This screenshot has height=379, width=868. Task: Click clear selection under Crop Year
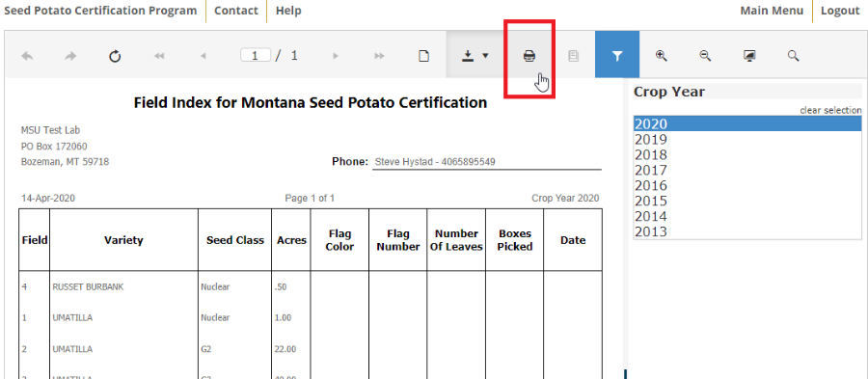click(830, 110)
